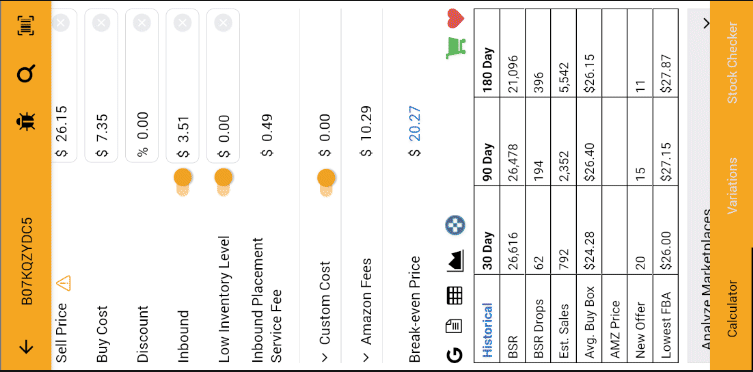Viewport: 753px width, 372px height.
Task: Favorite product with red heart icon
Action: pos(456,18)
